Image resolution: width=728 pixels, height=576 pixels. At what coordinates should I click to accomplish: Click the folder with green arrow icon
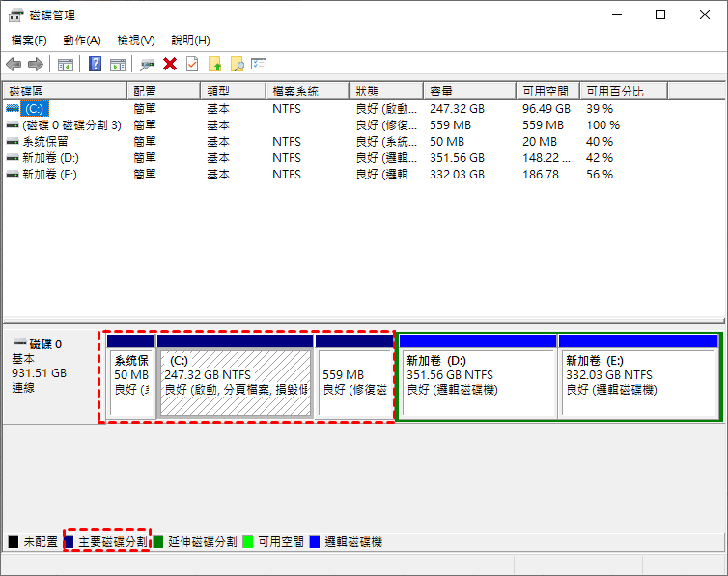pos(214,64)
